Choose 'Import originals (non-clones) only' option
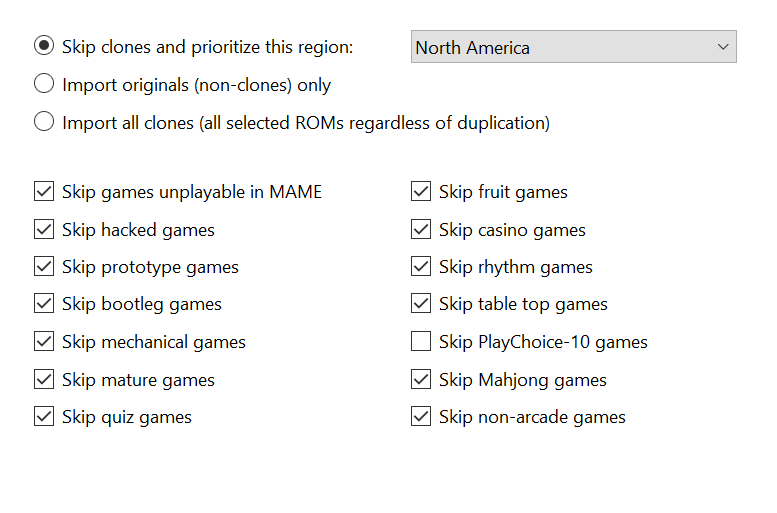 [44, 85]
